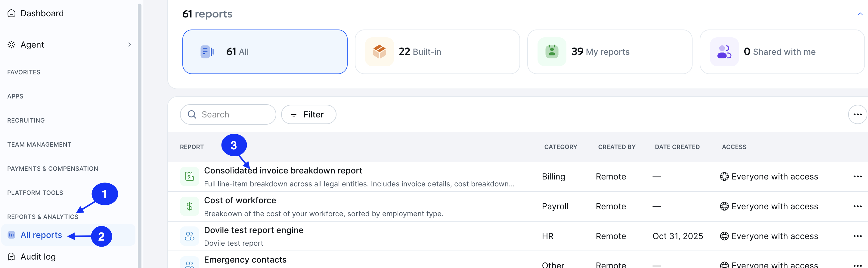Viewport: 868px width, 268px height.
Task: Open the Audit log page
Action: pos(38,257)
